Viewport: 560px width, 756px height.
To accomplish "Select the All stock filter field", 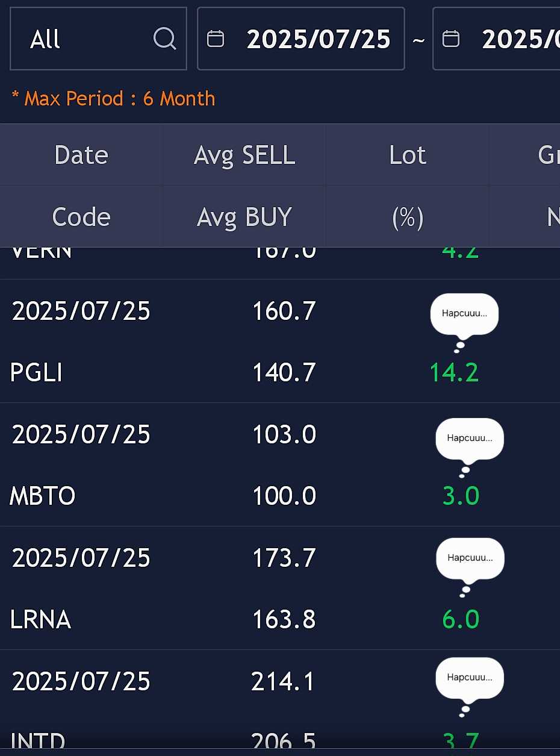I will click(x=98, y=39).
